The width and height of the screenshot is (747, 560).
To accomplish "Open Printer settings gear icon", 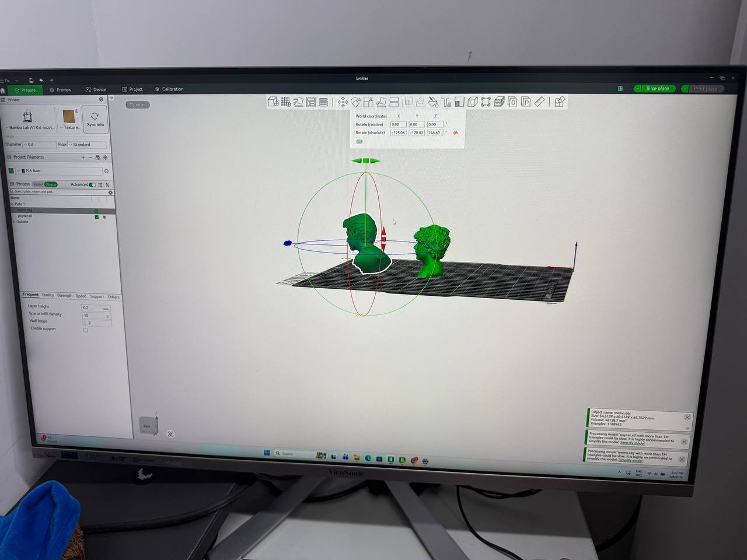I will 101,100.
